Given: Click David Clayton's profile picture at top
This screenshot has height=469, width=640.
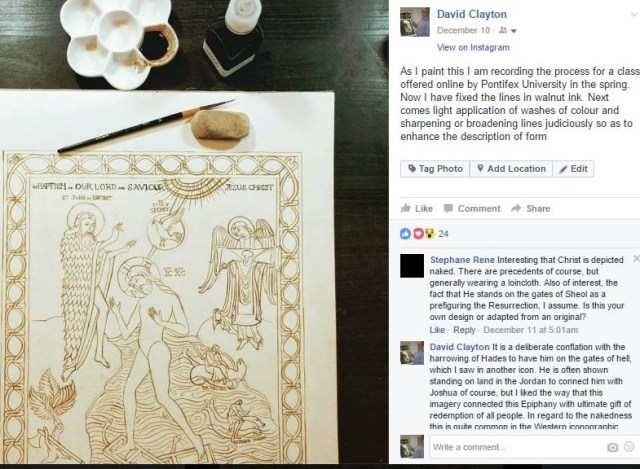Looking at the screenshot, I should tap(415, 22).
